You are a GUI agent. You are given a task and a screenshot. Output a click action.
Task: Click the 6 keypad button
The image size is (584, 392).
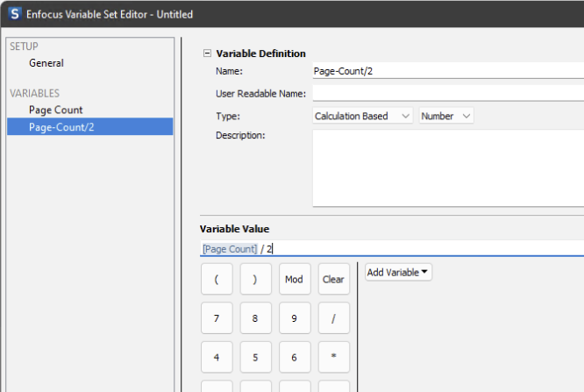pos(295,357)
